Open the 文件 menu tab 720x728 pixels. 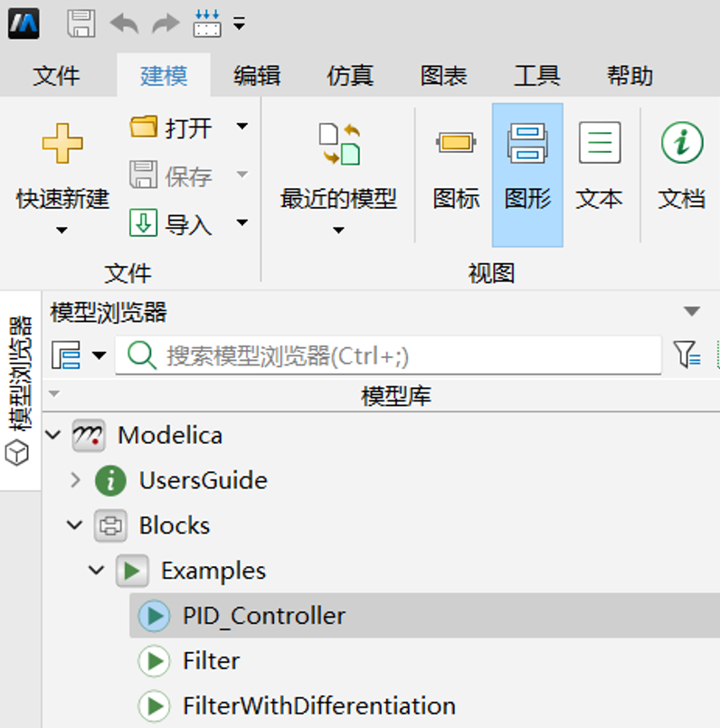click(x=56, y=76)
